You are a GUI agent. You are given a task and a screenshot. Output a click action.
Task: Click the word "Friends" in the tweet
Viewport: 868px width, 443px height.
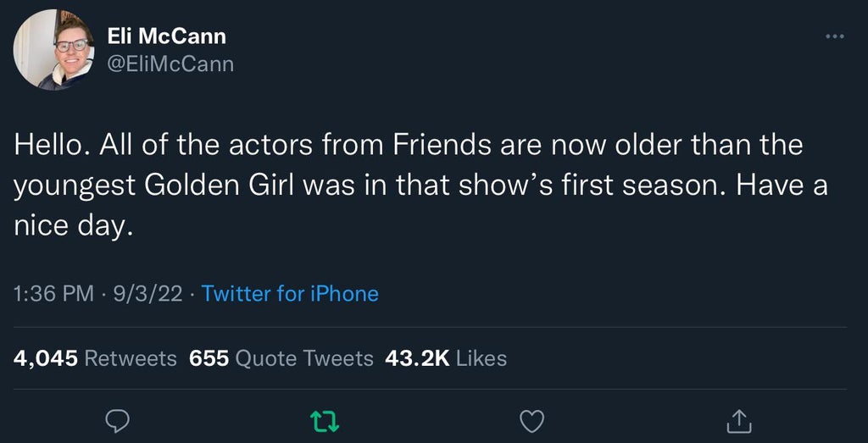(441, 145)
